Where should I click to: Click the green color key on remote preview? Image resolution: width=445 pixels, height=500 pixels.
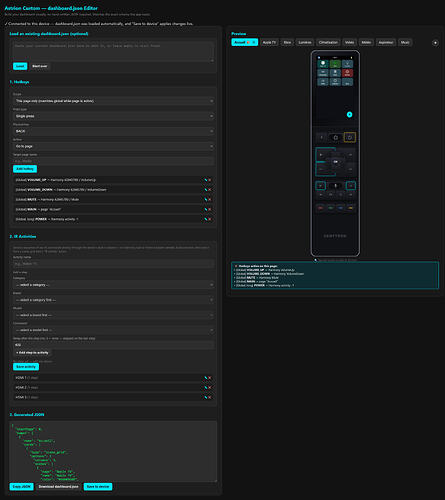pyautogui.click(x=330, y=208)
